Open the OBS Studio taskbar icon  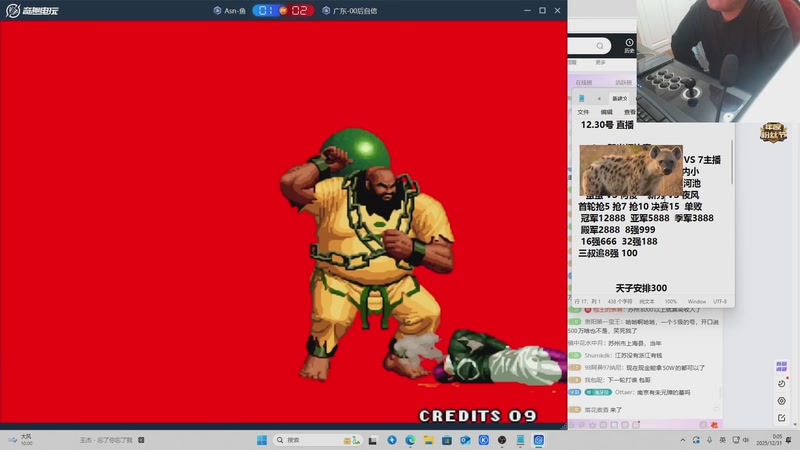point(502,440)
